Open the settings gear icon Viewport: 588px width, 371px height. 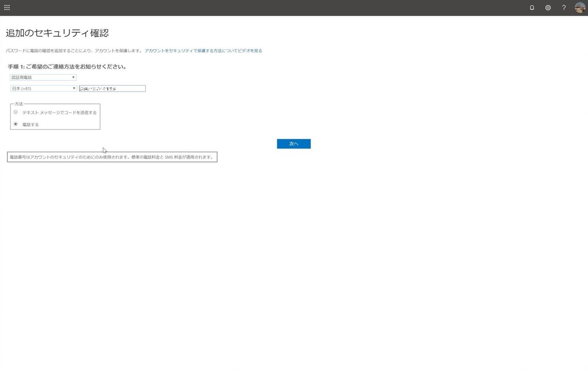548,8
